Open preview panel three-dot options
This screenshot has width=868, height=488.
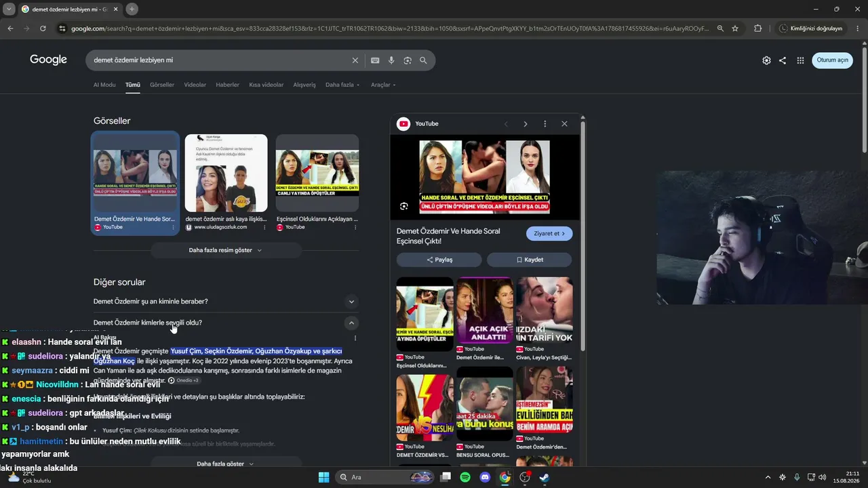545,124
